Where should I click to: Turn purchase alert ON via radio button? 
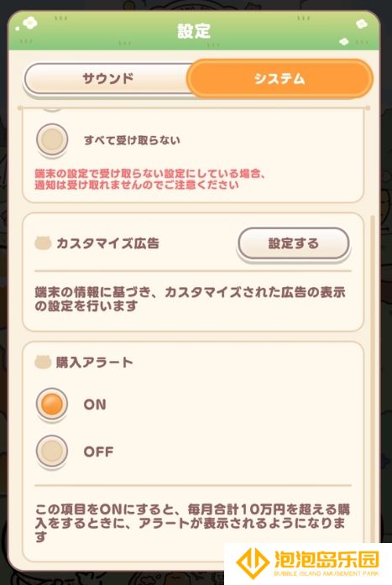pyautogui.click(x=52, y=405)
